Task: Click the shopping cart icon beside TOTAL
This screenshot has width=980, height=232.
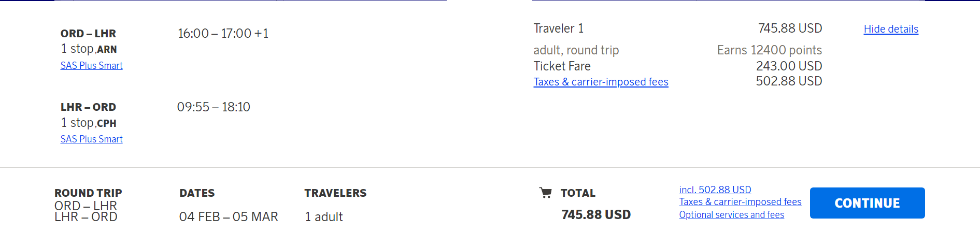Action: click(545, 193)
